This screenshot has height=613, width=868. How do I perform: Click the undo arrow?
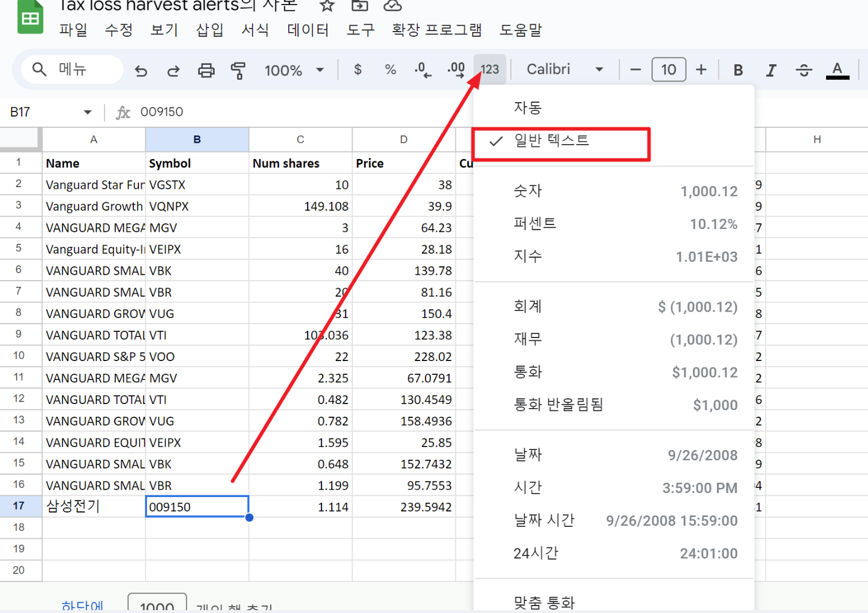click(141, 70)
